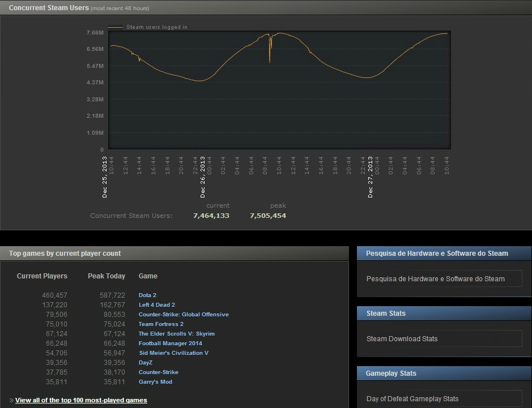Open the Left 4 Dead 2 link

tap(157, 304)
